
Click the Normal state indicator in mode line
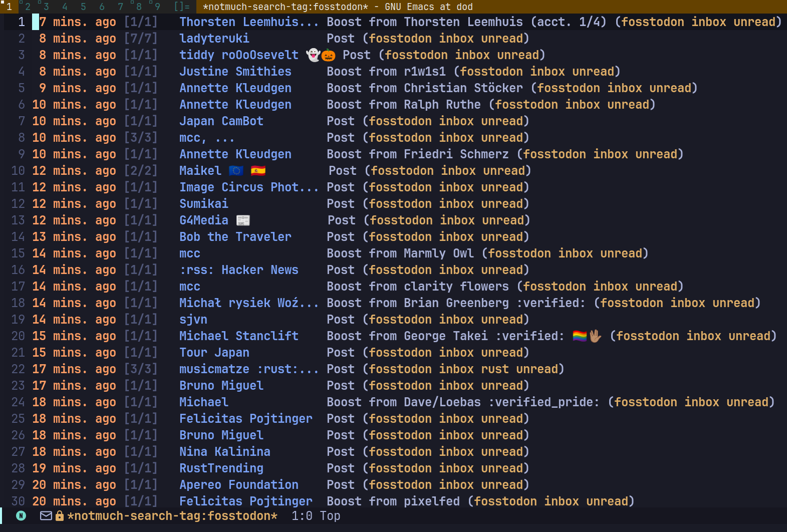click(x=21, y=515)
